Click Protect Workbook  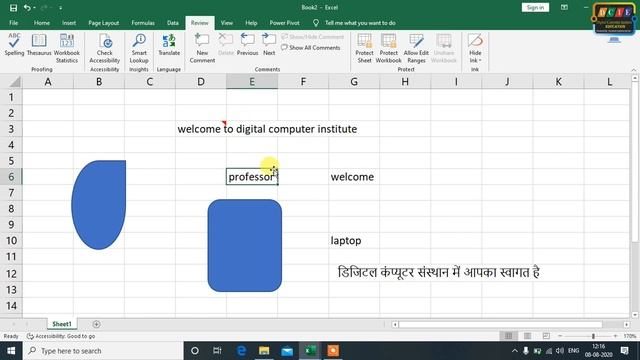point(388,48)
